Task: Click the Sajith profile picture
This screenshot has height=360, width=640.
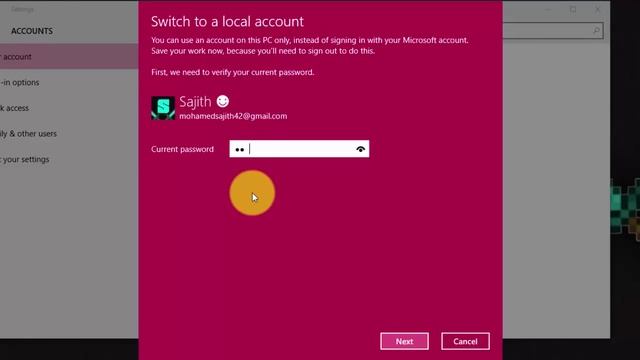Action: click(163, 108)
